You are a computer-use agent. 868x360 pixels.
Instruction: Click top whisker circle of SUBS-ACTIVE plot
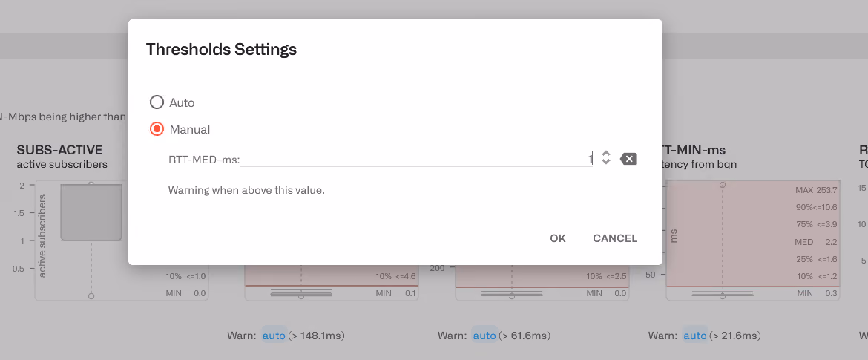click(91, 184)
